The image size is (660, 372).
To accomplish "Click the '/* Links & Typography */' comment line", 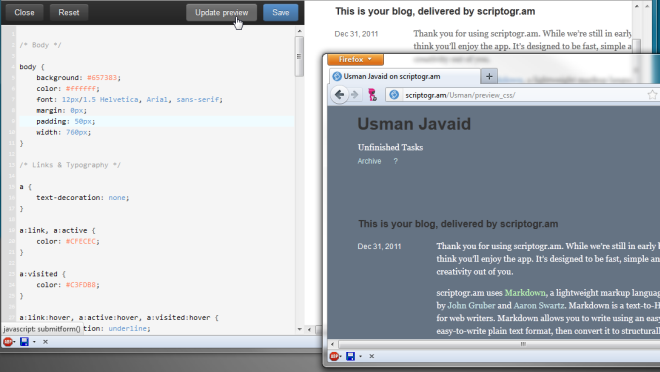I will (70, 165).
